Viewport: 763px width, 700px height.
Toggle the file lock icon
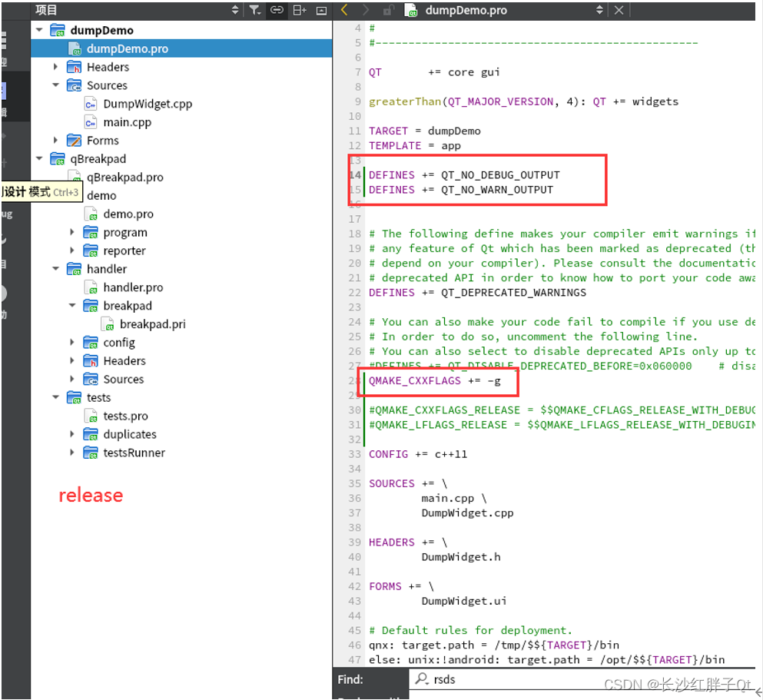coord(388,10)
